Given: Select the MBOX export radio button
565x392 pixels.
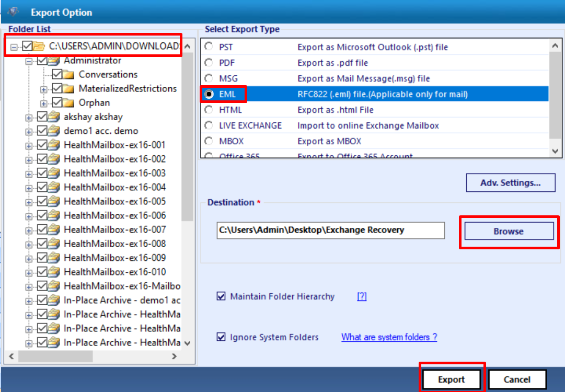Looking at the screenshot, I should [x=209, y=141].
